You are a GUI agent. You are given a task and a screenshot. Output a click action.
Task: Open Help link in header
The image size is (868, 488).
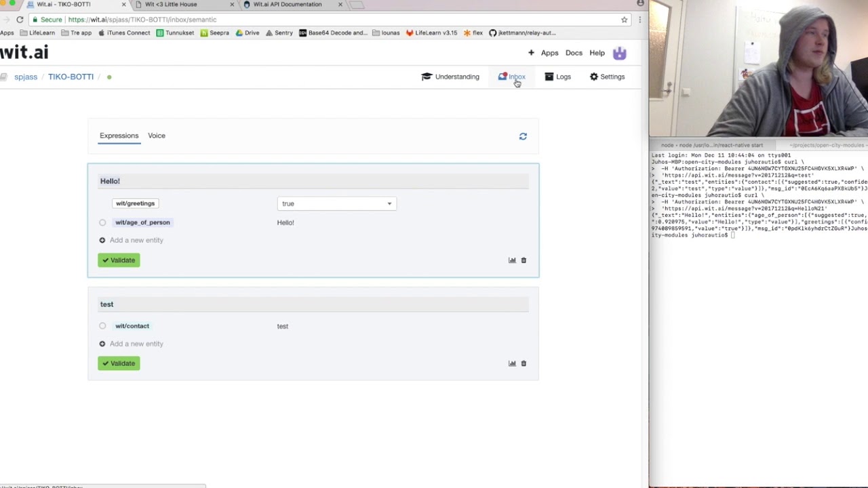[597, 53]
